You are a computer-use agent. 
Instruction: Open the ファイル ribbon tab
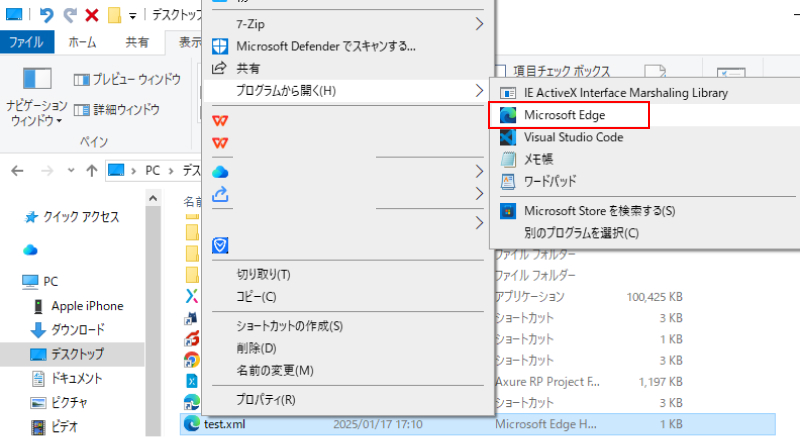[x=27, y=42]
